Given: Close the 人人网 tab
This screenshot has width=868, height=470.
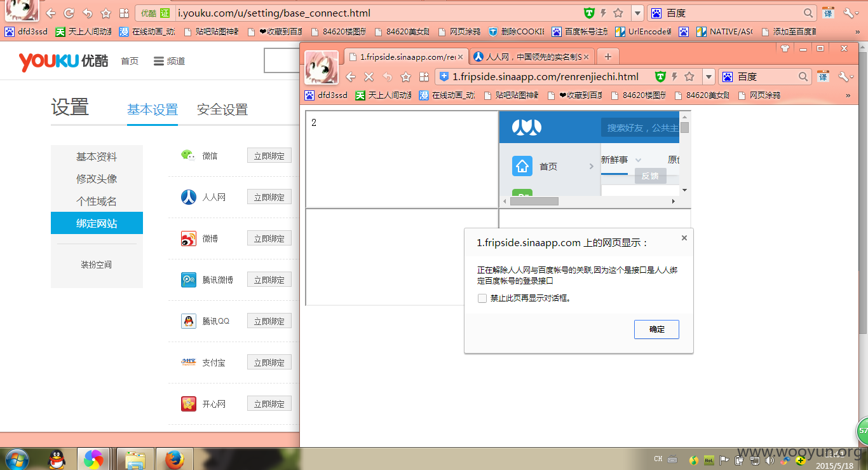Looking at the screenshot, I should [x=586, y=57].
